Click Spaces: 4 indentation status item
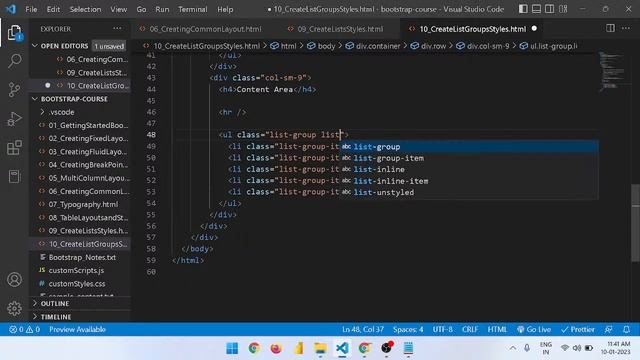 pyautogui.click(x=408, y=329)
